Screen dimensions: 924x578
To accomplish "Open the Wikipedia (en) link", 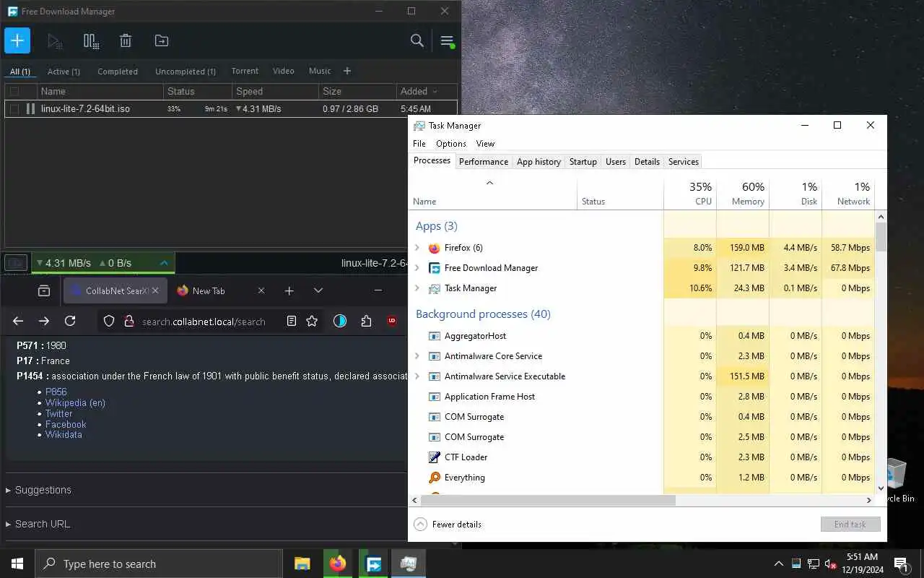I will click(75, 402).
